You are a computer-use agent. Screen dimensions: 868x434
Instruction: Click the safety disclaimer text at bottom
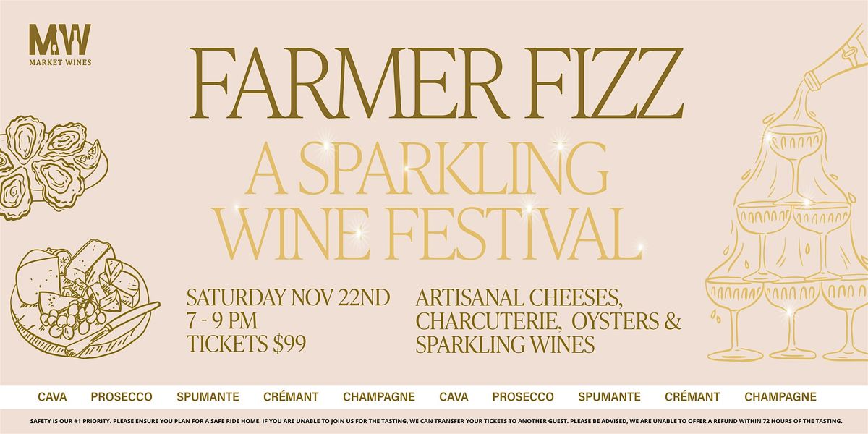pyautogui.click(x=434, y=421)
